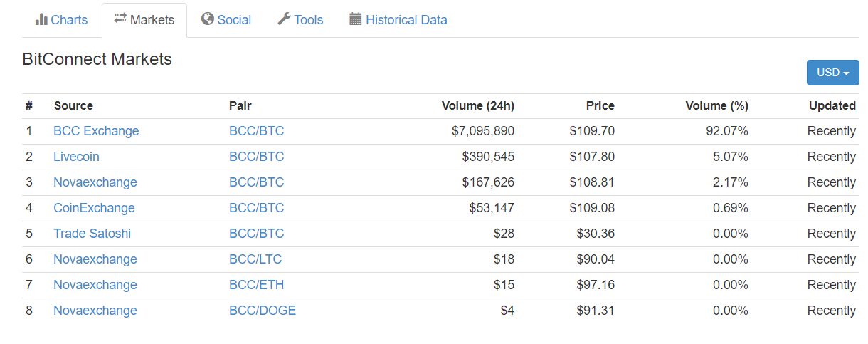This screenshot has height=344, width=868.
Task: Open the Trade Satoshi source link
Action: 92,234
